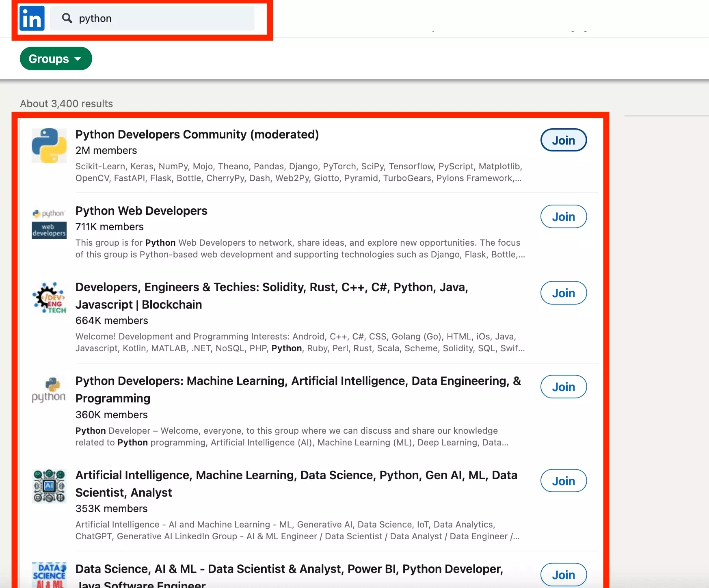Click the search magnifier icon
Image resolution: width=709 pixels, height=588 pixels.
(x=67, y=18)
